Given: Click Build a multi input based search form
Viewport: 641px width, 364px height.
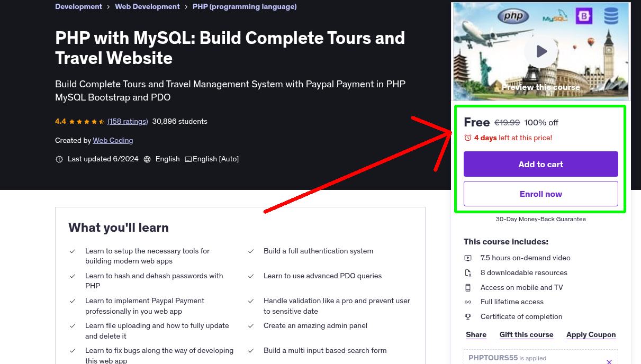Looking at the screenshot, I should [x=325, y=351].
